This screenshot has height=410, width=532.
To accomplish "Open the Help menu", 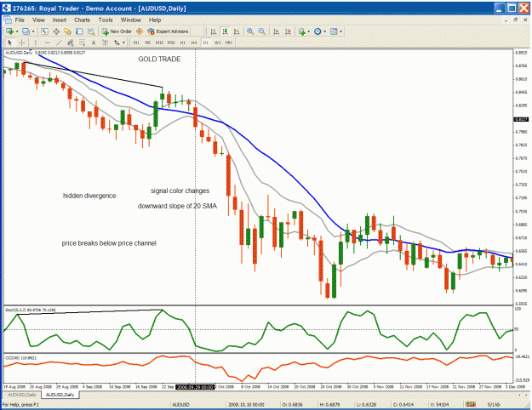I will [x=155, y=20].
